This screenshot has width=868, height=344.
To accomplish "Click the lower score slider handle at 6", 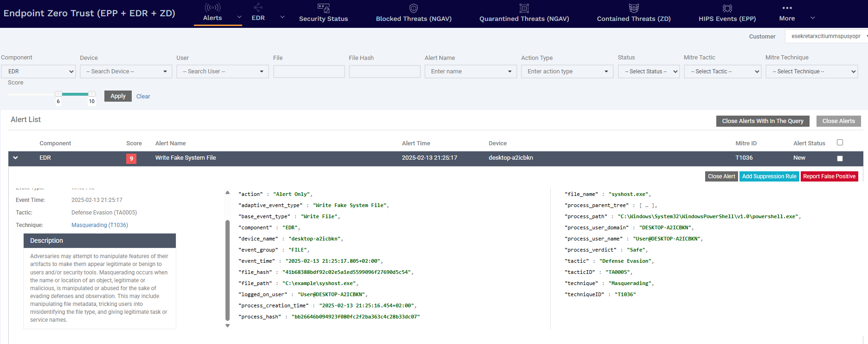I will tap(58, 94).
